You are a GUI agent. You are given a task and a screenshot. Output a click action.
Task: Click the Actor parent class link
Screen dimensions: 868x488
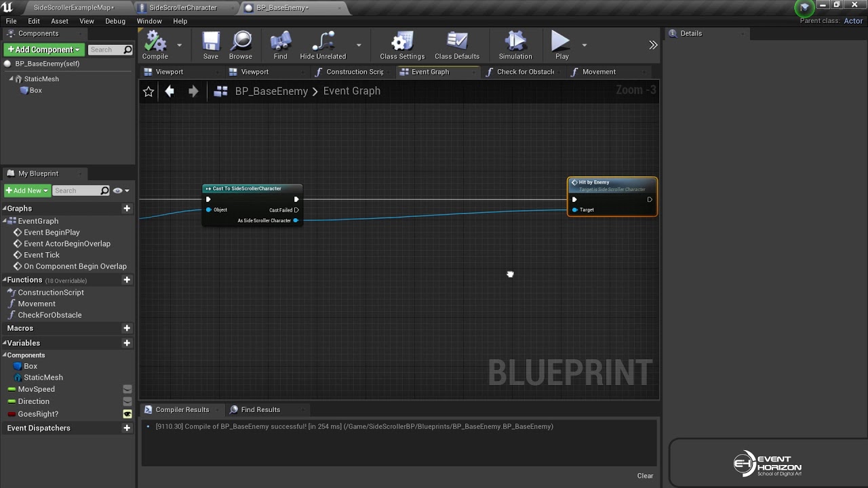(853, 21)
